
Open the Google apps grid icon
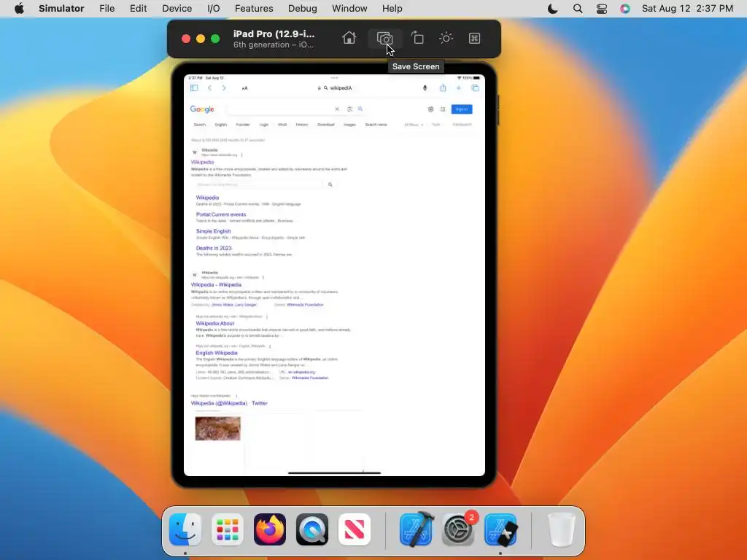(443, 109)
